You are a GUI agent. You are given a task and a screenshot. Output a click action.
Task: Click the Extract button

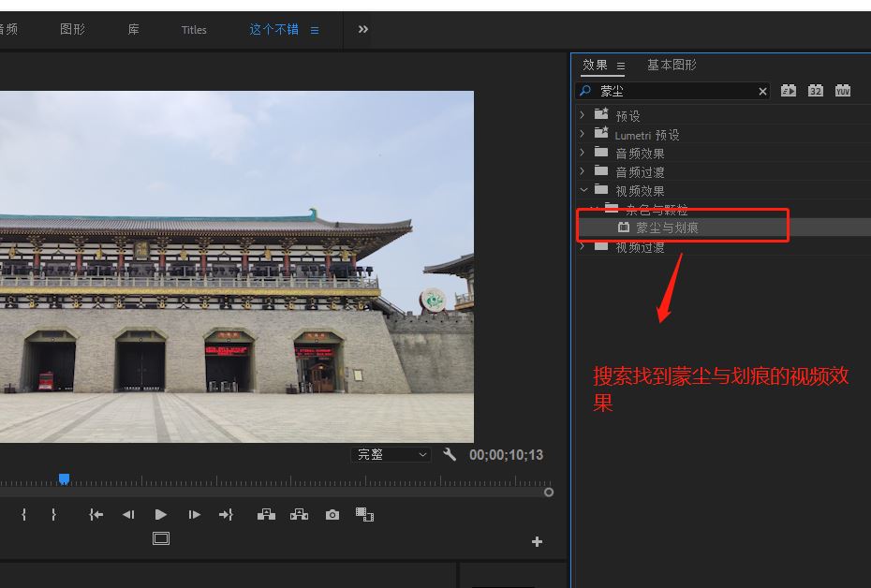pos(299,514)
